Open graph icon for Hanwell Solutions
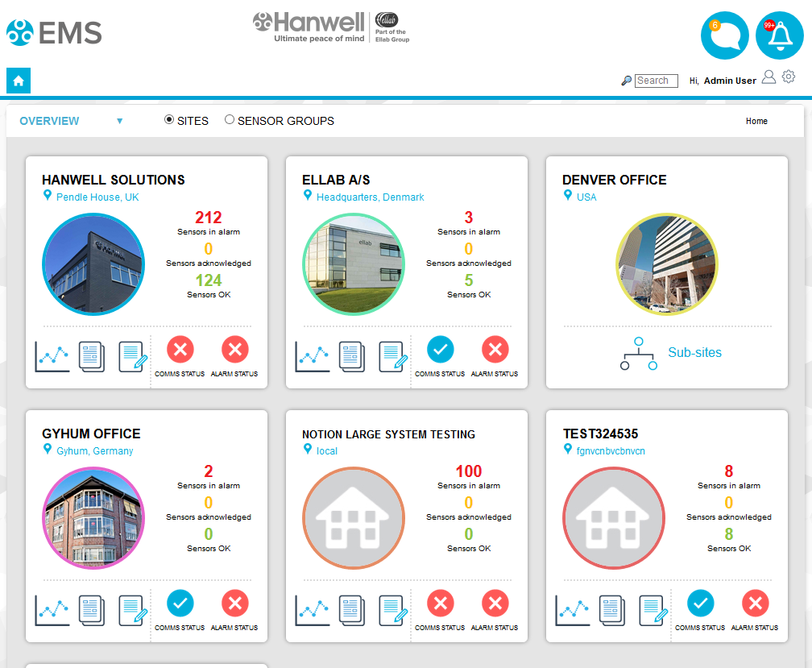The width and height of the screenshot is (812, 668). (x=52, y=356)
